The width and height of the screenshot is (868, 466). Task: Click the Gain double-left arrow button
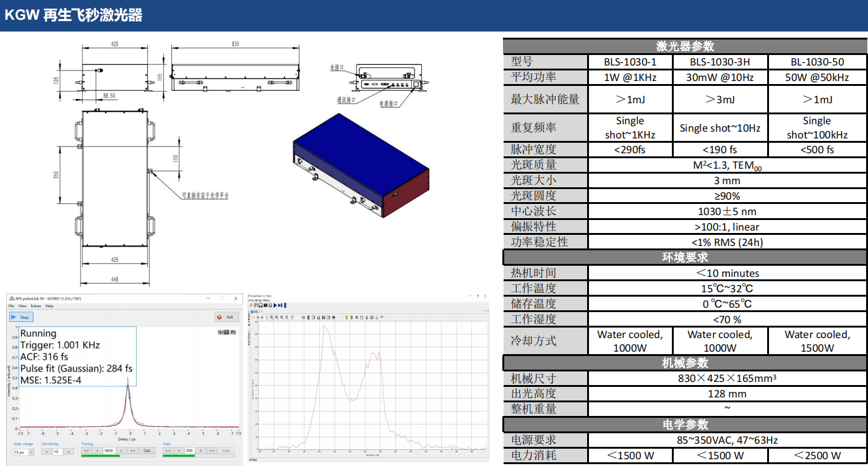click(x=168, y=451)
